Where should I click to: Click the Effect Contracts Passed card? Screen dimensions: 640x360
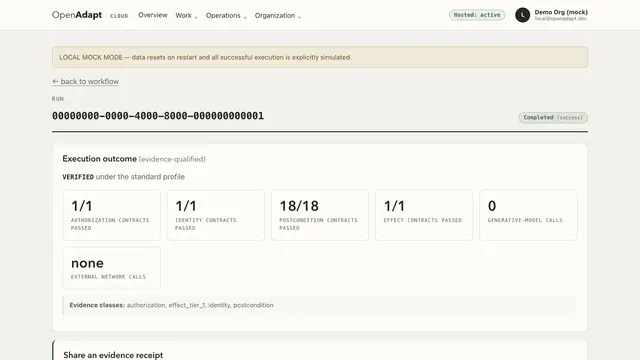(x=424, y=215)
